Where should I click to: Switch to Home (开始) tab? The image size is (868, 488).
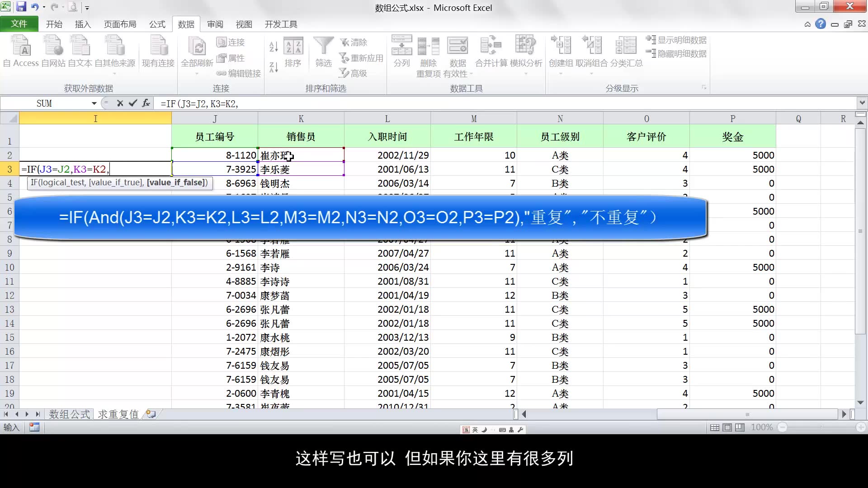(x=54, y=24)
